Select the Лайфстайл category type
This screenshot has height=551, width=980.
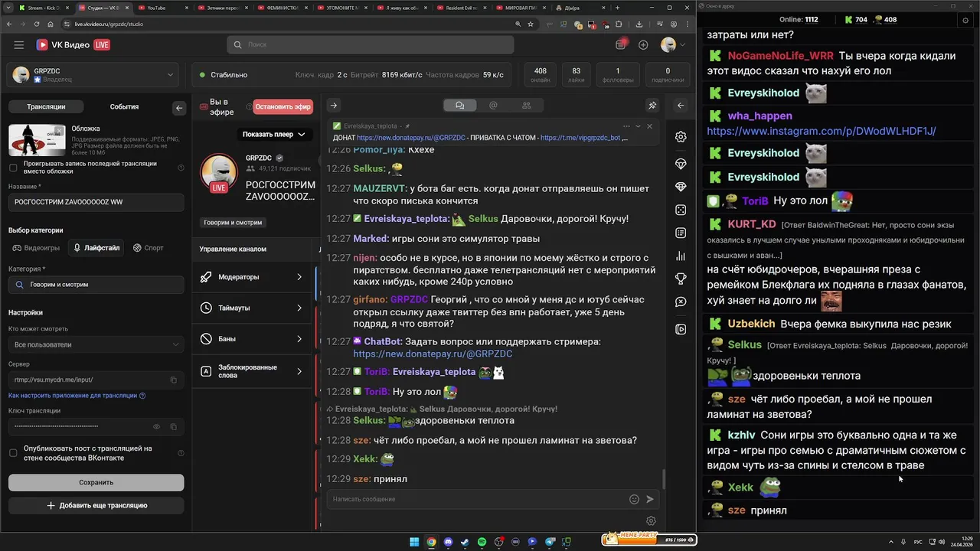(x=96, y=248)
